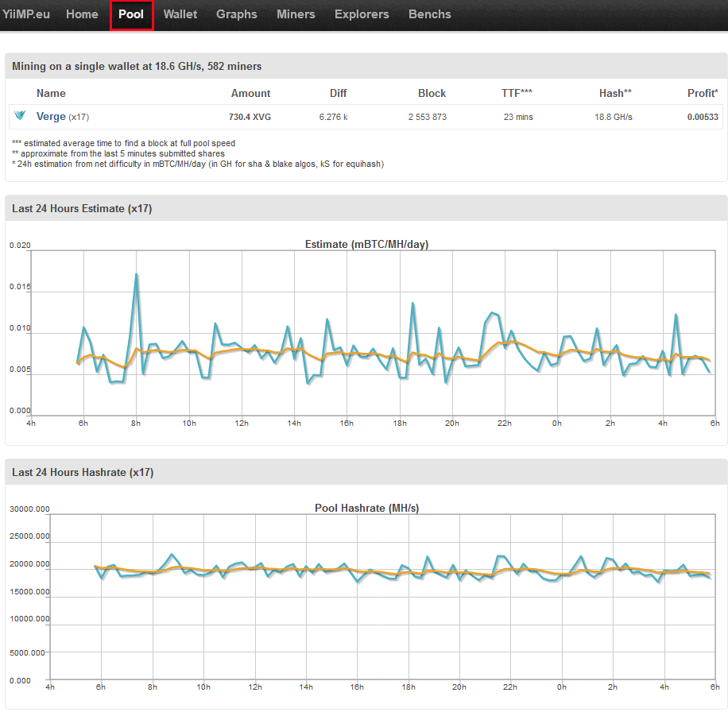
Task: Sort by the Profit column header
Action: tap(702, 93)
